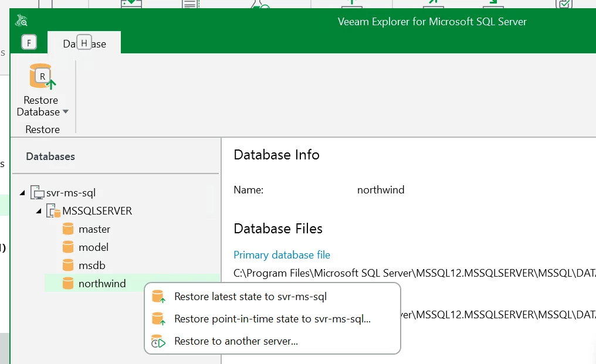Click the master database icon
The width and height of the screenshot is (596, 364).
(x=67, y=229)
